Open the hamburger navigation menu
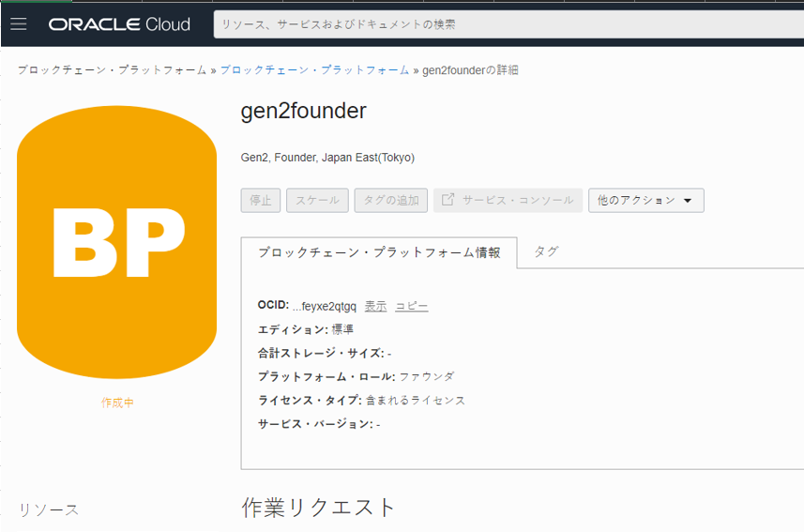The width and height of the screenshot is (804, 532). (19, 24)
